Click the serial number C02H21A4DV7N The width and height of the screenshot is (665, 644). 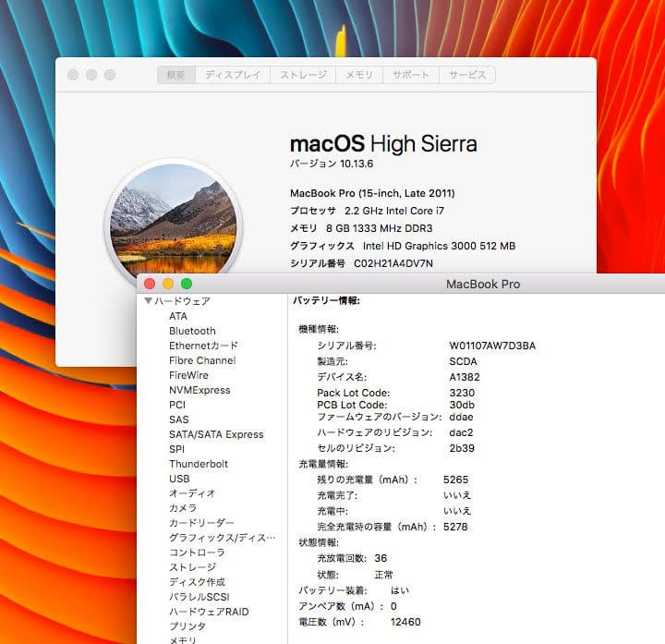pyautogui.click(x=393, y=263)
